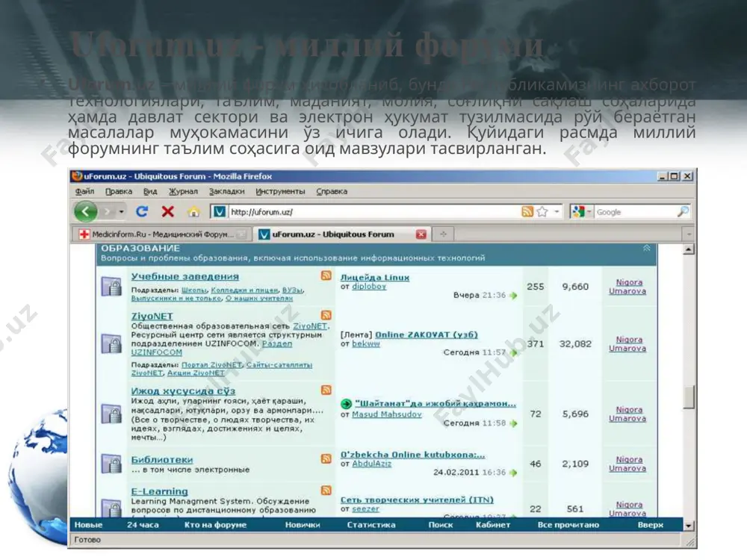Open the Справка menu
Image resolution: width=747 pixels, height=560 pixels.
tap(332, 191)
